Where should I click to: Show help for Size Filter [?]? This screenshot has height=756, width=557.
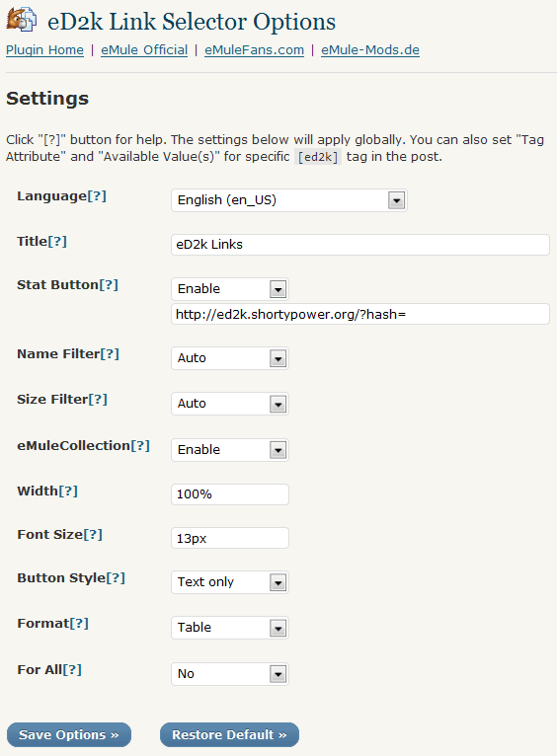tap(98, 399)
